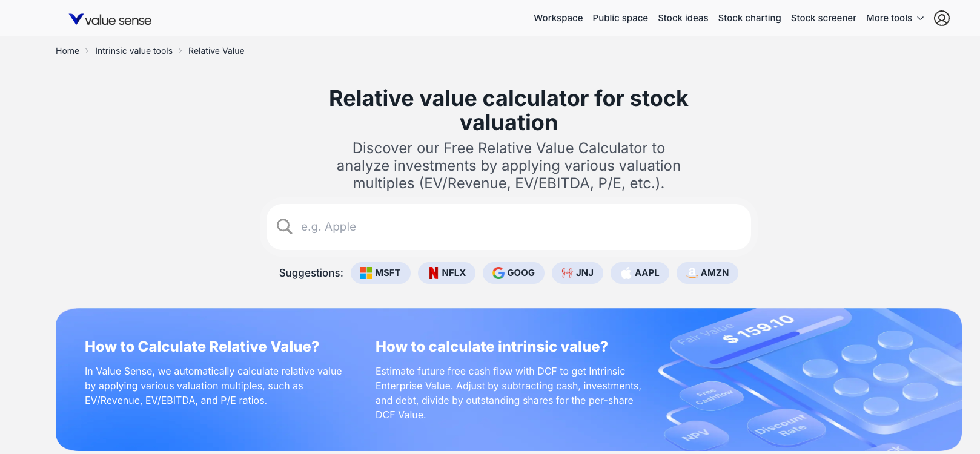Choose the Amazon AMZN suggestion chip
Image resolution: width=980 pixels, height=454 pixels.
pyautogui.click(x=707, y=273)
